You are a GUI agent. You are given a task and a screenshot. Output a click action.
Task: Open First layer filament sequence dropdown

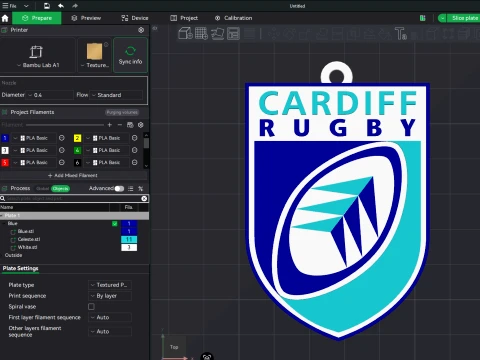click(110, 318)
